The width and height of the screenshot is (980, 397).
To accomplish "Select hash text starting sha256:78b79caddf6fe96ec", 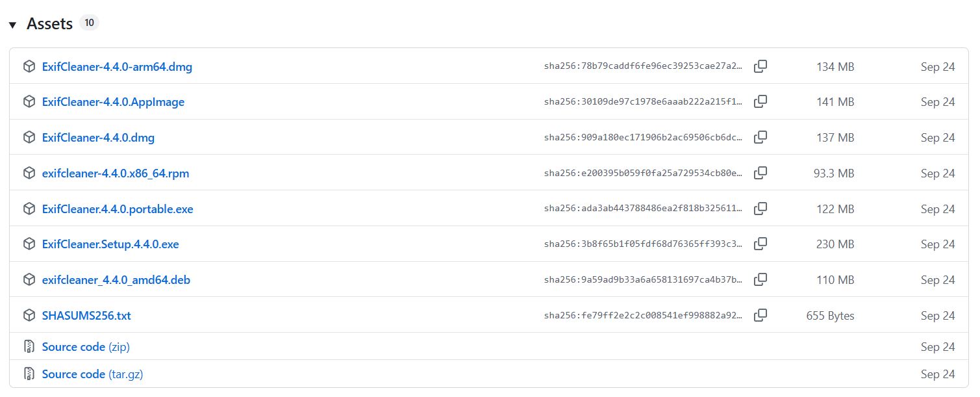I will [x=643, y=66].
